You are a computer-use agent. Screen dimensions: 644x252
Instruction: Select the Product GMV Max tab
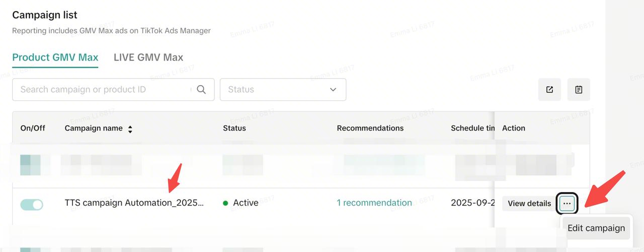(x=55, y=57)
